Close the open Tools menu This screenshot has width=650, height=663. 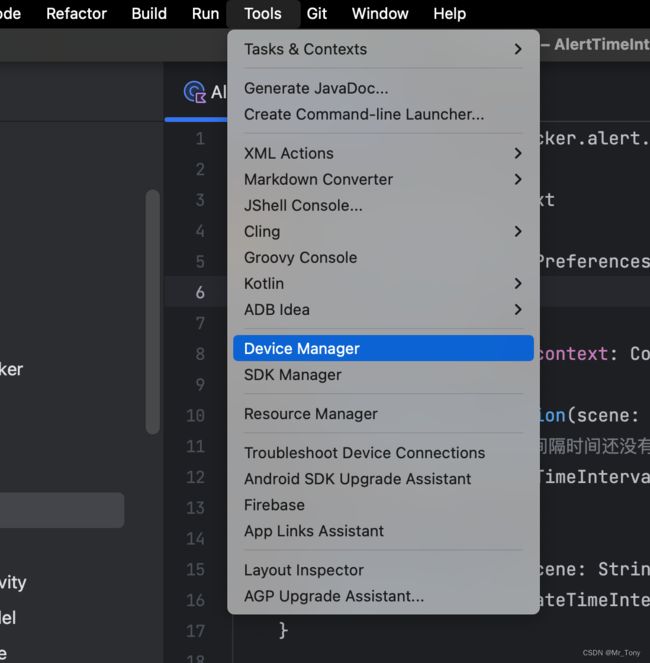[263, 14]
